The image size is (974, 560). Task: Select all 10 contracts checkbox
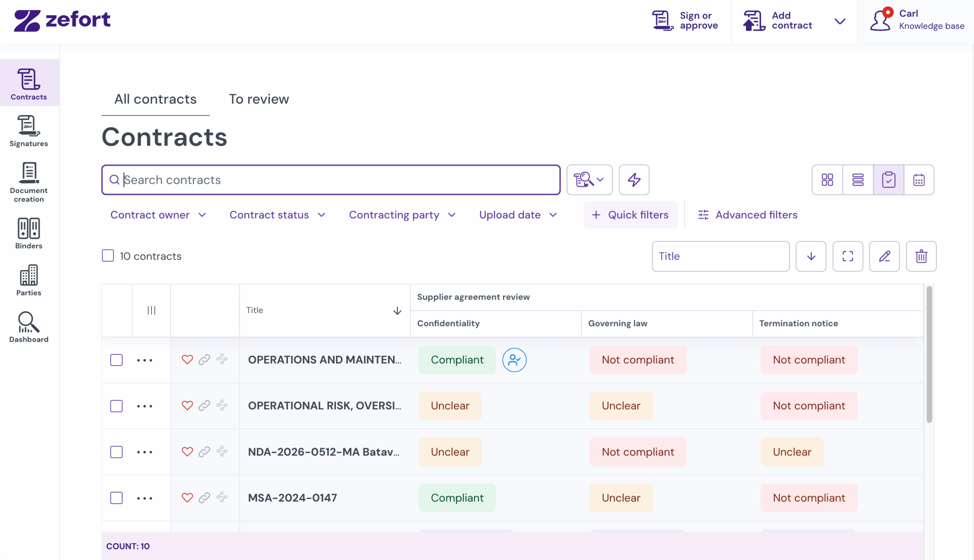pyautogui.click(x=108, y=256)
